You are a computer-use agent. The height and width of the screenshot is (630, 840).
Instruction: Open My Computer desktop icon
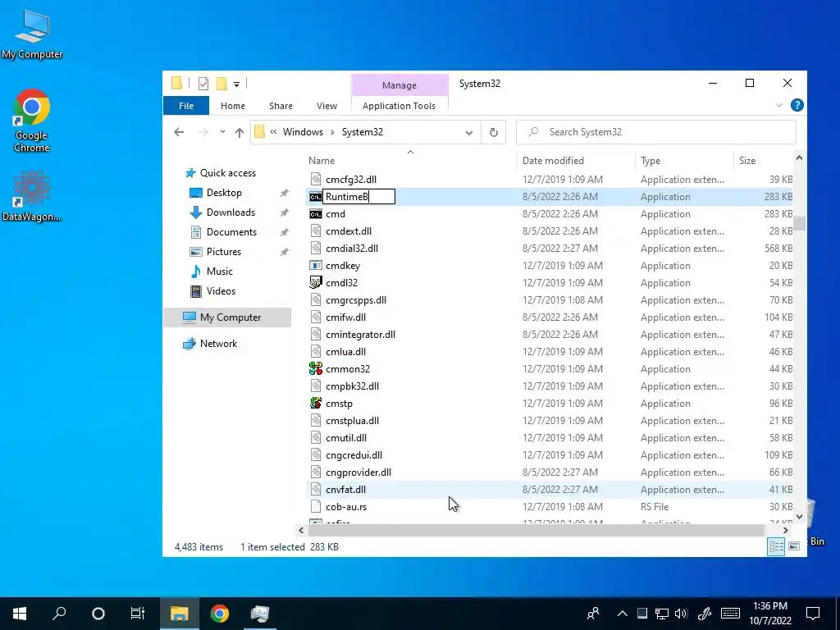(x=32, y=34)
